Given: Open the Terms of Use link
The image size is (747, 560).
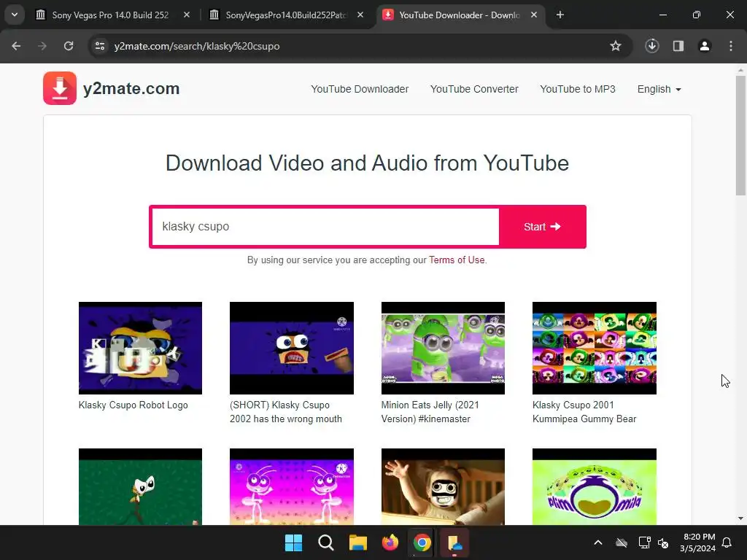Looking at the screenshot, I should (457, 260).
